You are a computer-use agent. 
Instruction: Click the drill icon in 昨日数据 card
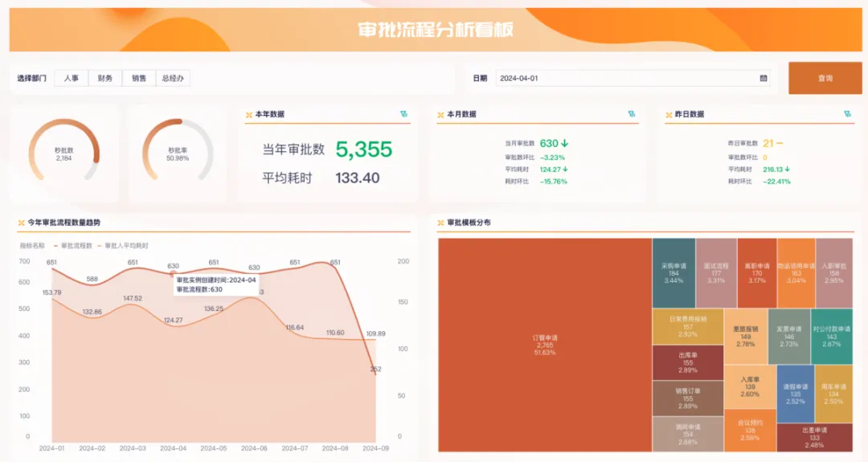point(849,114)
